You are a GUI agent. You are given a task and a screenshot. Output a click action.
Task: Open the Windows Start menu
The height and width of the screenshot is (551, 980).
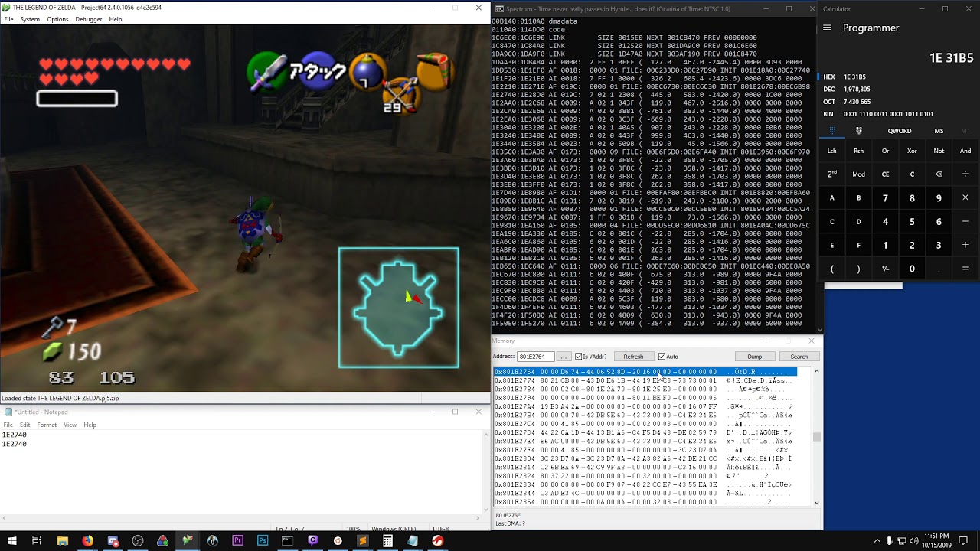11,540
